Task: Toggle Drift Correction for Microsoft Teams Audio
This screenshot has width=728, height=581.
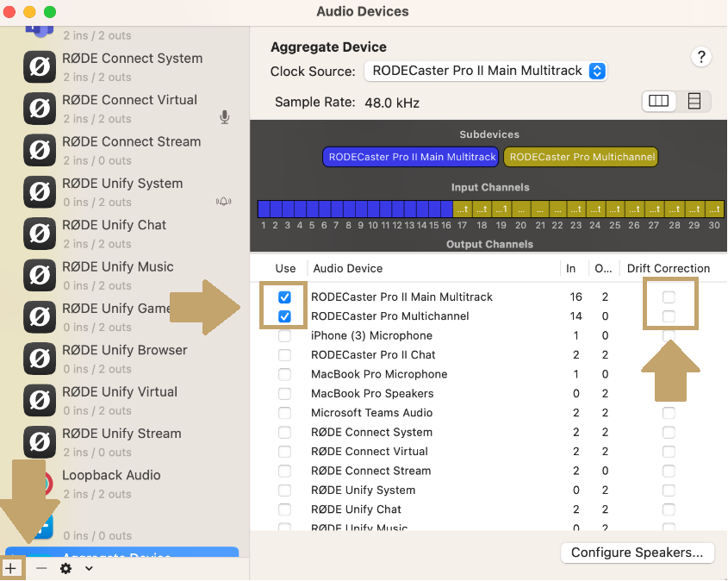Action: click(669, 413)
